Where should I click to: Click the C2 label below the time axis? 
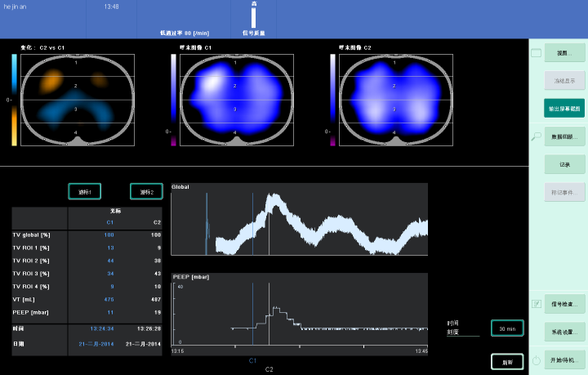269,369
